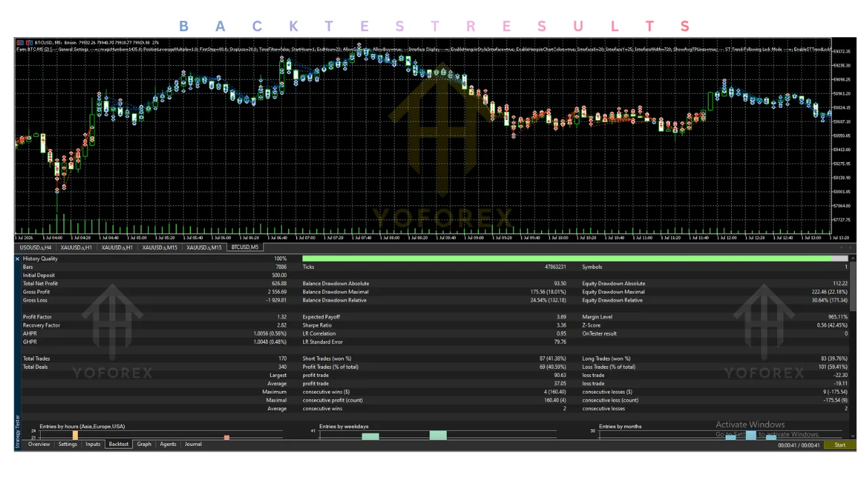Click the Balance Drawdown Absolute value 93.50
868x488 pixels.
point(559,283)
